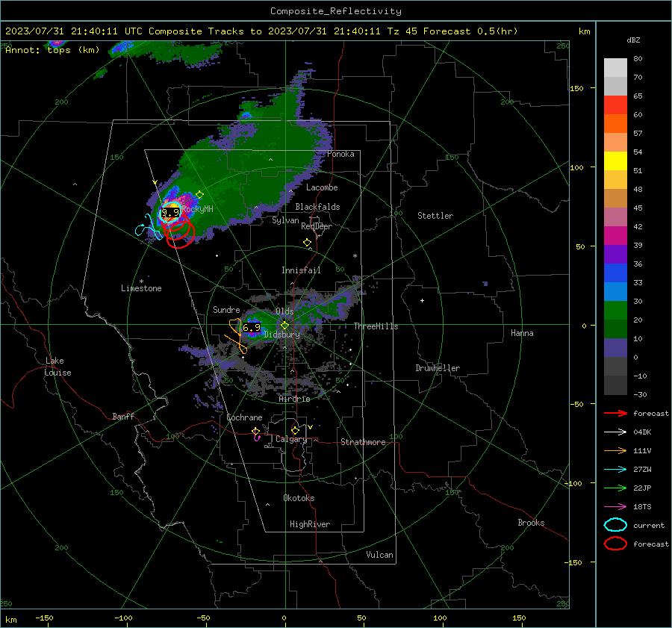Click the Composite_Reflectivity title
The image size is (672, 628).
pos(336,11)
